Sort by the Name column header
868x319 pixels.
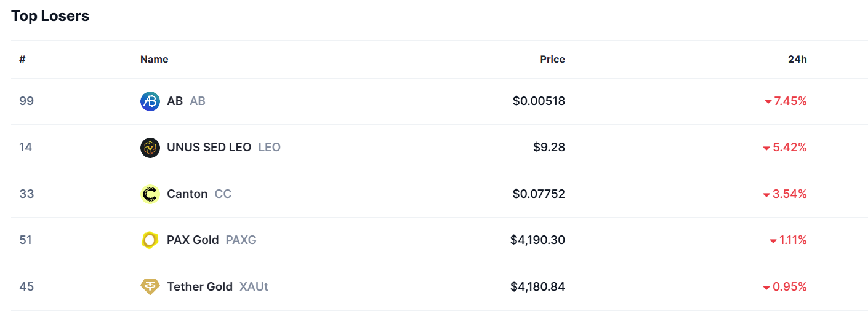pos(154,60)
